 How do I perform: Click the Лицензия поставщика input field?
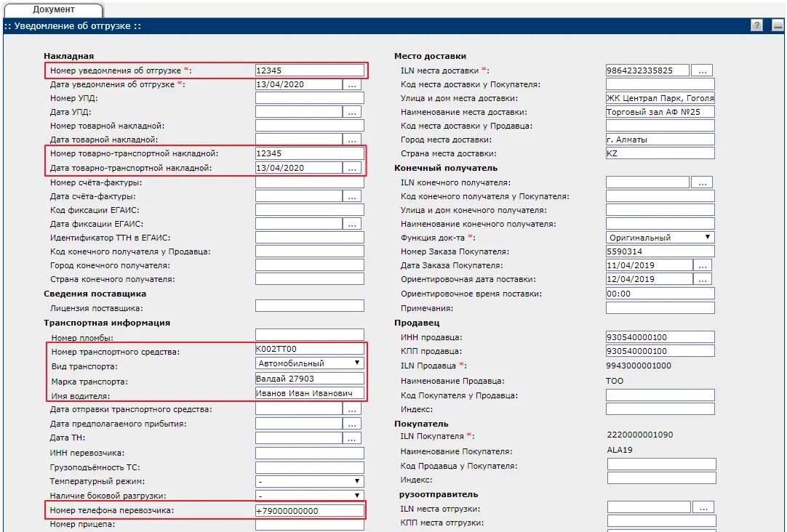309,305
